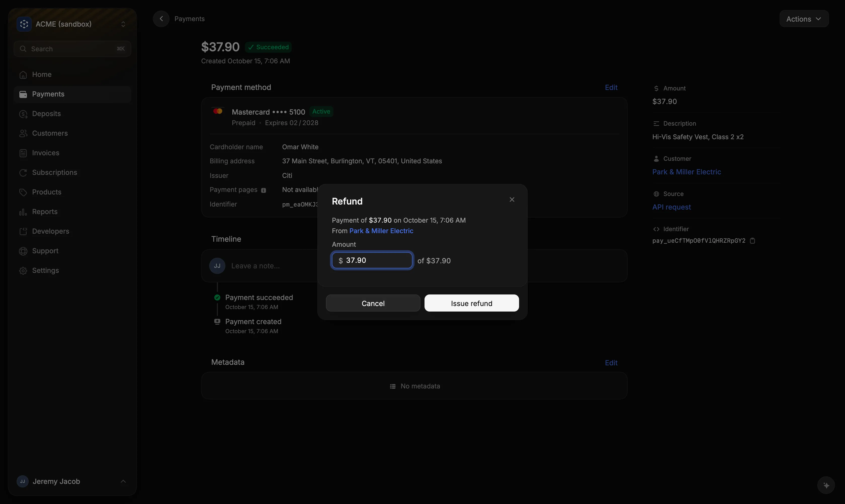
Task: Click the refund Amount input field
Action: 372,260
